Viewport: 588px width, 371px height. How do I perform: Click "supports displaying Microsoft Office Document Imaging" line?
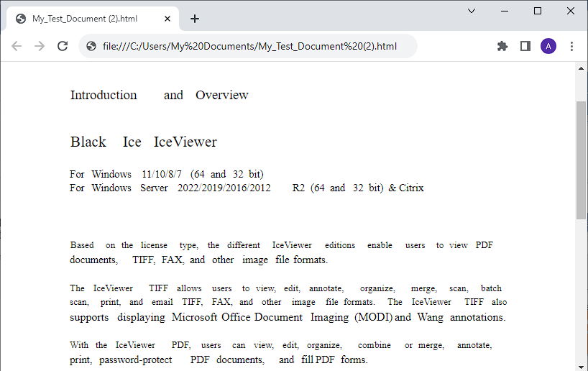click(x=288, y=317)
